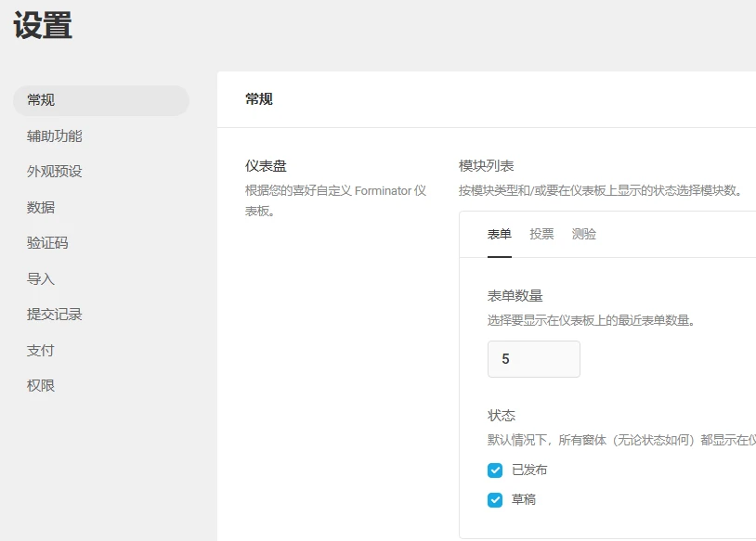Uncheck the 已发布 status checkbox
The height and width of the screenshot is (541, 756).
[x=494, y=470]
